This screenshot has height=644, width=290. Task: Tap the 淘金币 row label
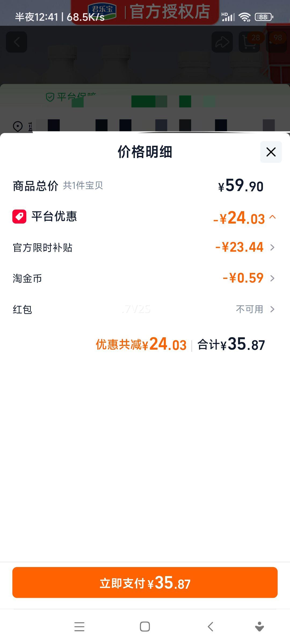(27, 279)
